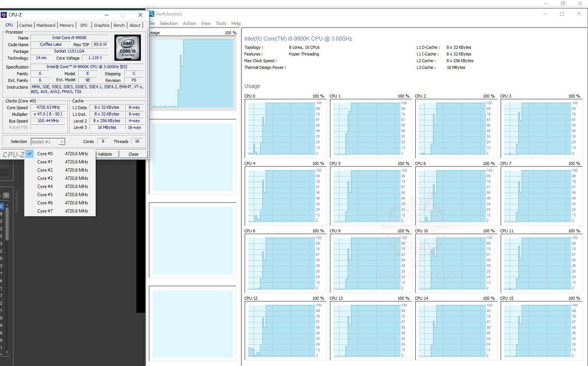Click the Package value Socket 1151 LGA
This screenshot has width=588, height=366.
click(x=69, y=51)
